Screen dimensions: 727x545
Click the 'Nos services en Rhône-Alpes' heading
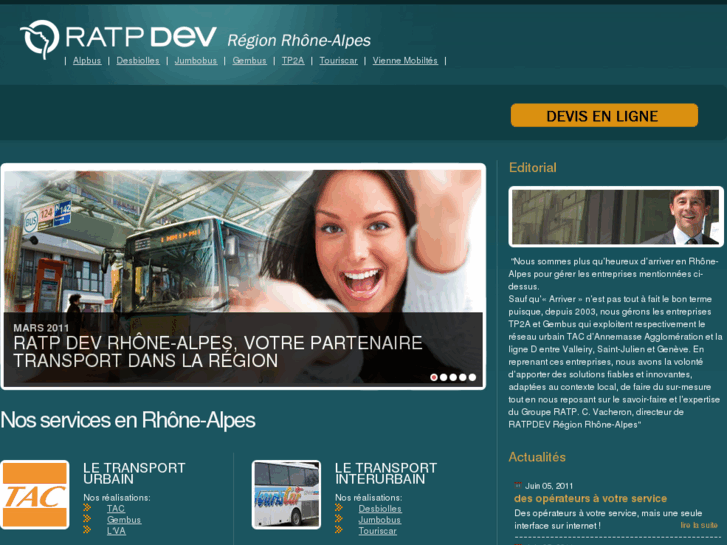pos(128,420)
